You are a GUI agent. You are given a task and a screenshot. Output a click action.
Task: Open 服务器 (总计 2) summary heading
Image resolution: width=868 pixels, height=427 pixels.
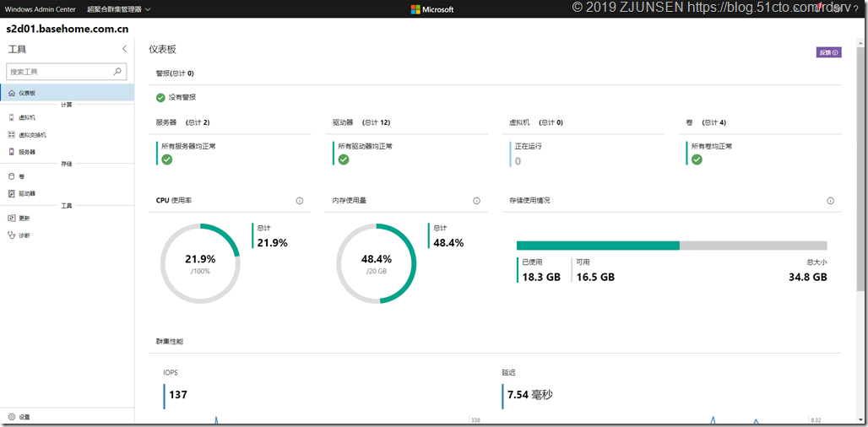(182, 122)
